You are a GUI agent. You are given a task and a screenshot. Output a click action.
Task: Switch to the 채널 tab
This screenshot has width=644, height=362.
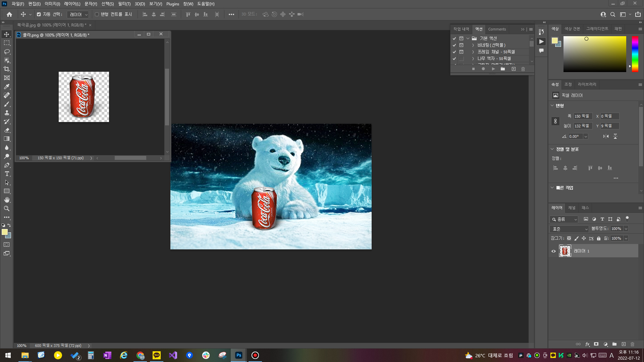572,208
